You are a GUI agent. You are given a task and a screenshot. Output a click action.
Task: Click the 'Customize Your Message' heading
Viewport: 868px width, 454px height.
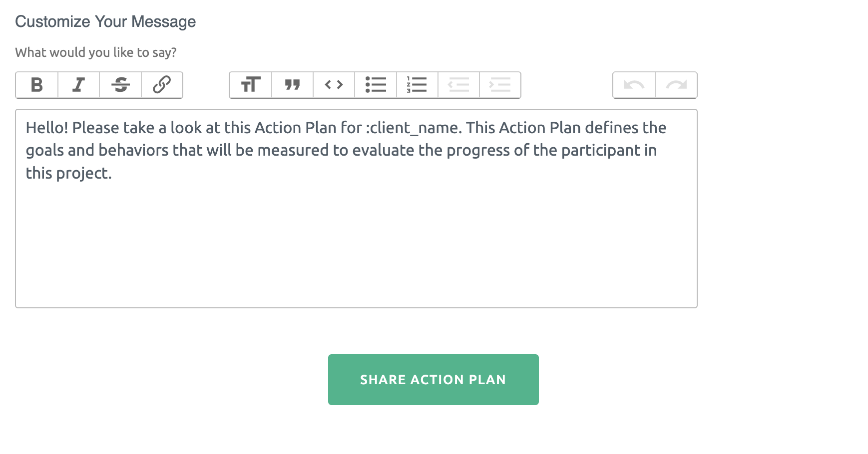(105, 21)
